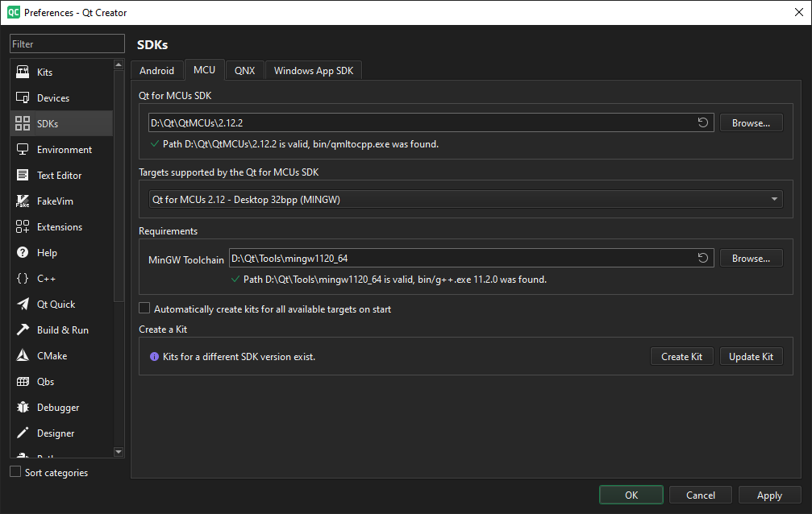The height and width of the screenshot is (514, 812).
Task: Click the Create Kit button
Action: coord(681,357)
